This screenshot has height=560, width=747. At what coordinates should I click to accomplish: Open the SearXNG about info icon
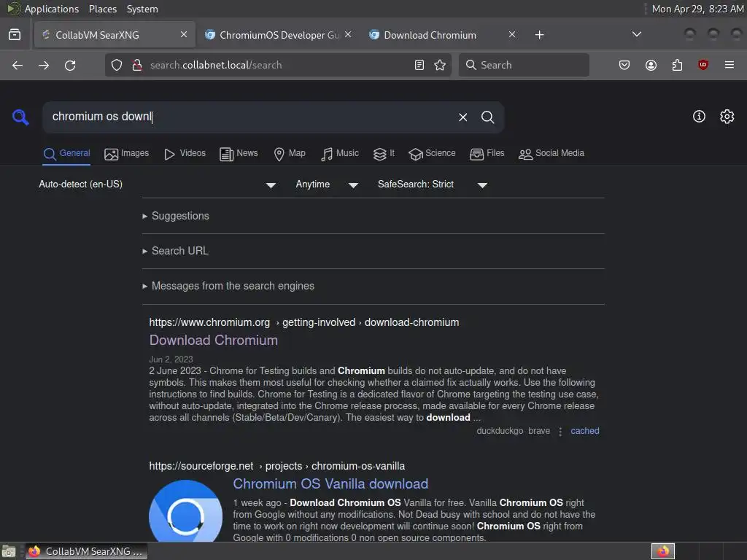point(699,117)
